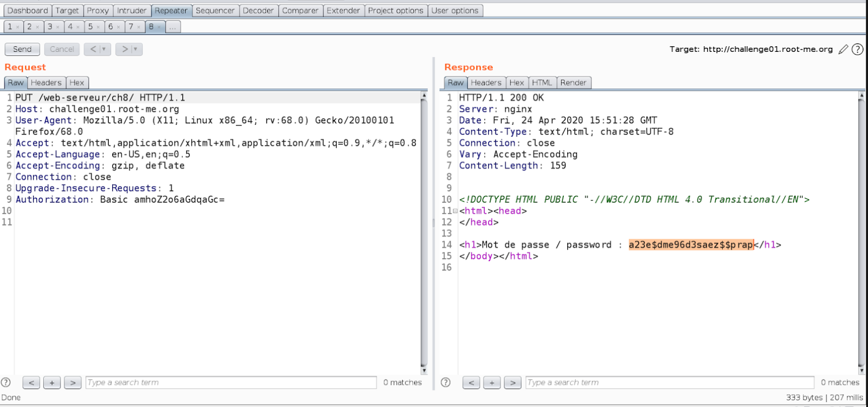
Task: Open search options plus icon under Request
Action: (x=52, y=382)
